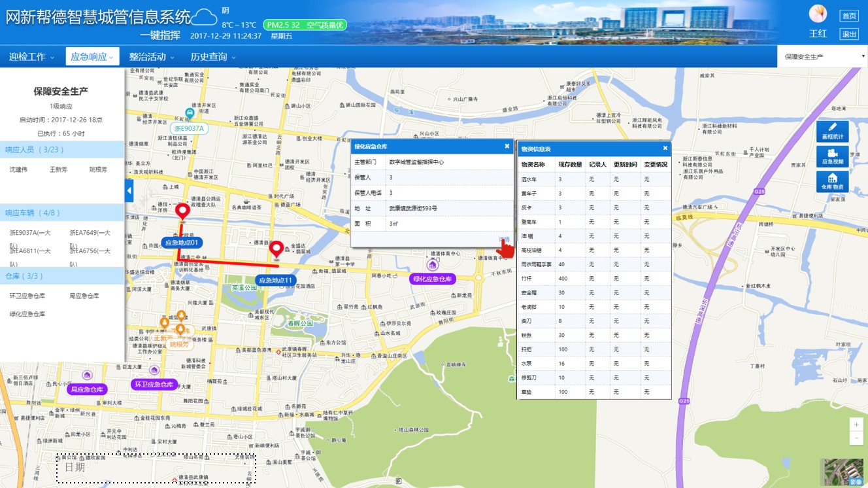Click the red pin for 应急地点01
Viewport: 868px width, 488px height.
(x=183, y=213)
